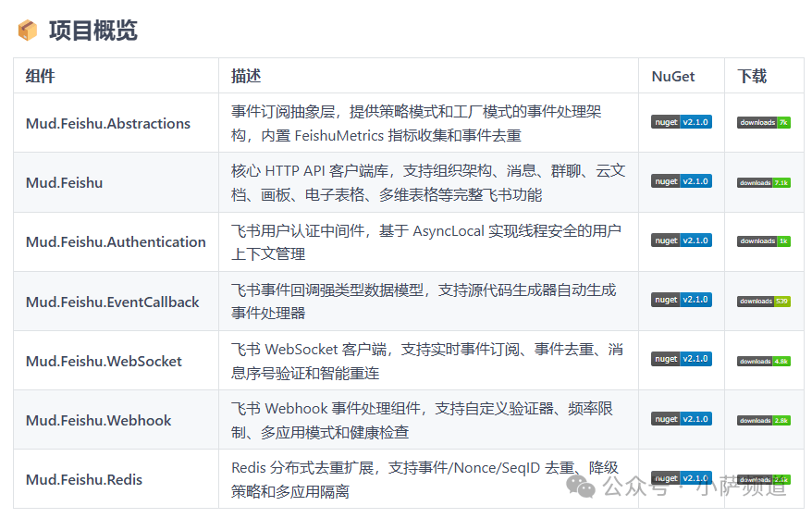Image resolution: width=812 pixels, height=518 pixels.
Task: Click the downloads 7.1k badge
Action: coord(764,183)
